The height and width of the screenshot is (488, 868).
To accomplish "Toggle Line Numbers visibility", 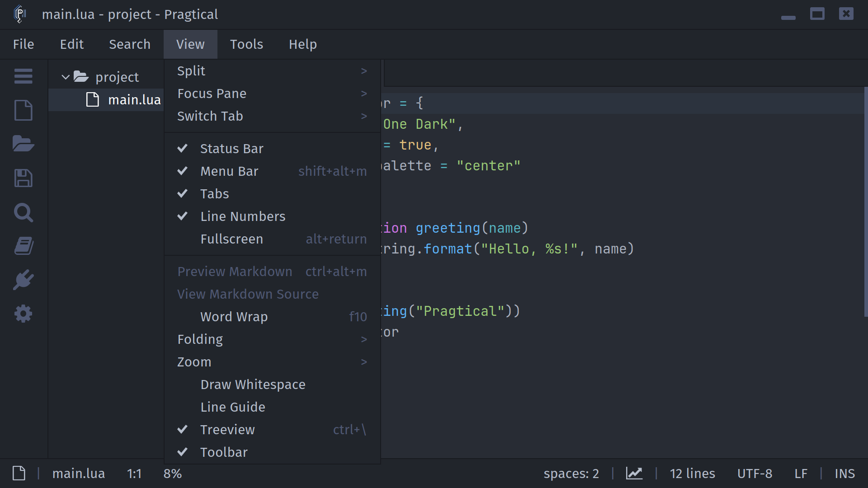I will coord(272,216).
